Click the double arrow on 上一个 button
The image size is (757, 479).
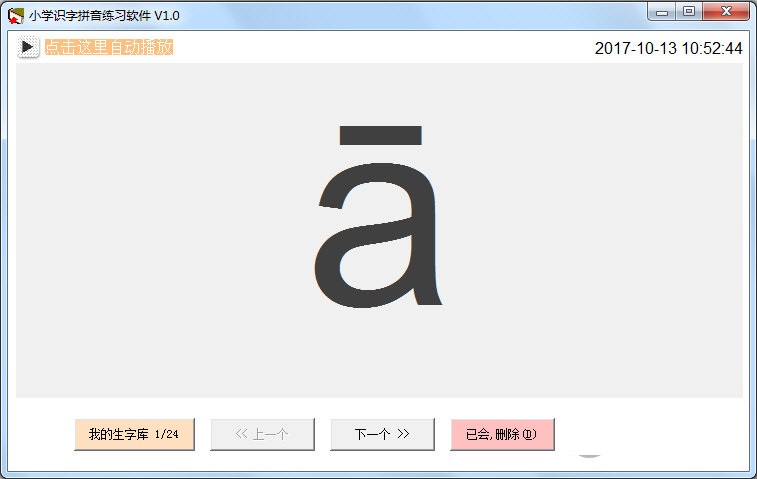click(240, 435)
